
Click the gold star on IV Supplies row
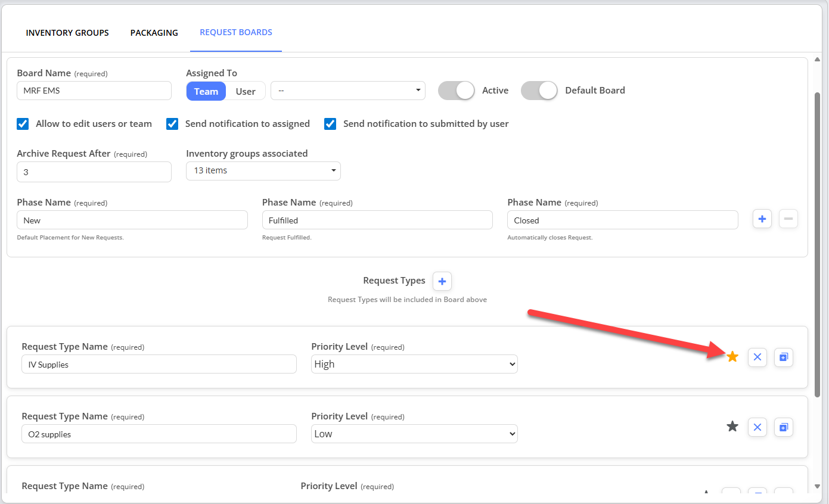click(x=732, y=357)
